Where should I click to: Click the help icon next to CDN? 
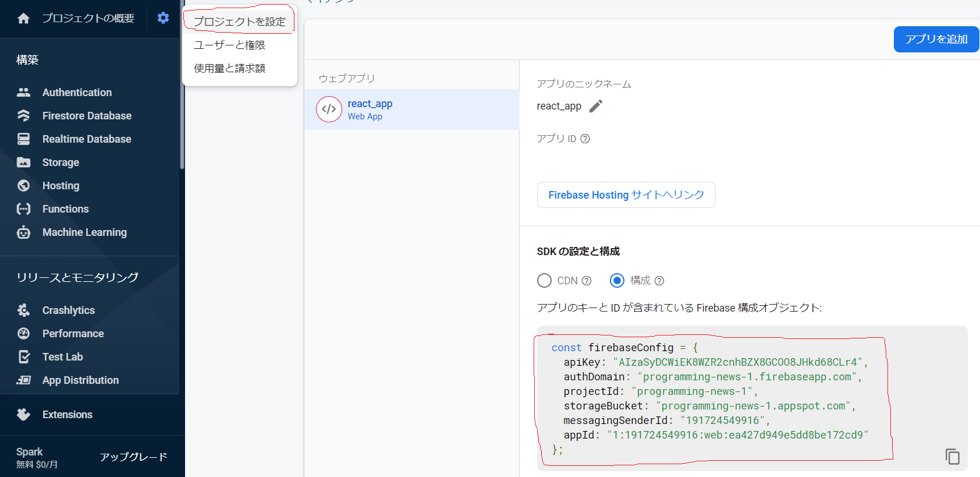click(x=587, y=281)
